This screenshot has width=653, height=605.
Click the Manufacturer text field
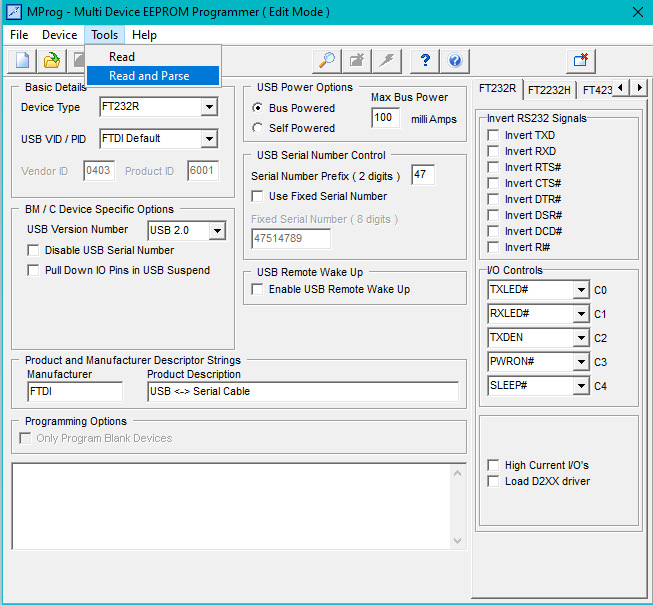[x=75, y=391]
